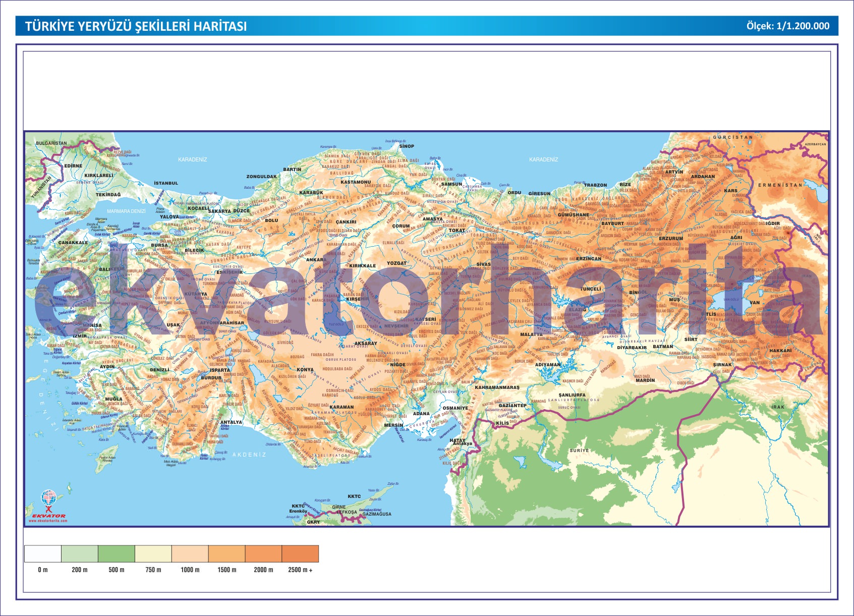
Task: Click the ORDU city label
Action: tap(515, 192)
